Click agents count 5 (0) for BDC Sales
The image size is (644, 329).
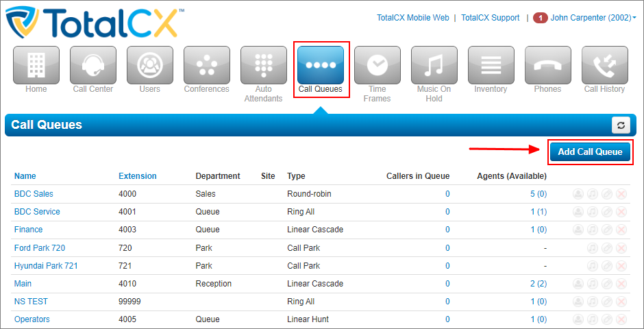(x=538, y=194)
